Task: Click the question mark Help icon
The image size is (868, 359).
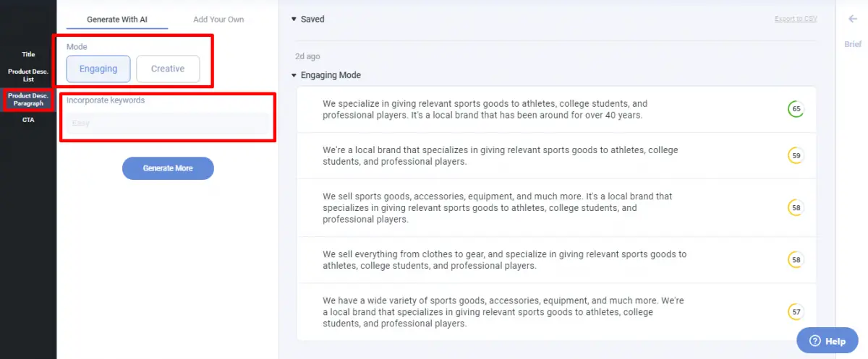Action: (x=814, y=341)
